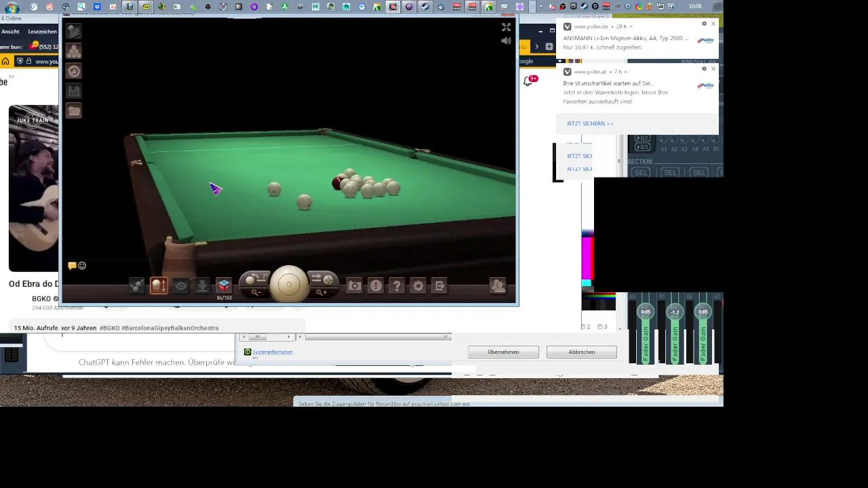The width and height of the screenshot is (868, 488).
Task: Adjust the Fader Gain slider showing -1.2
Action: point(674,312)
